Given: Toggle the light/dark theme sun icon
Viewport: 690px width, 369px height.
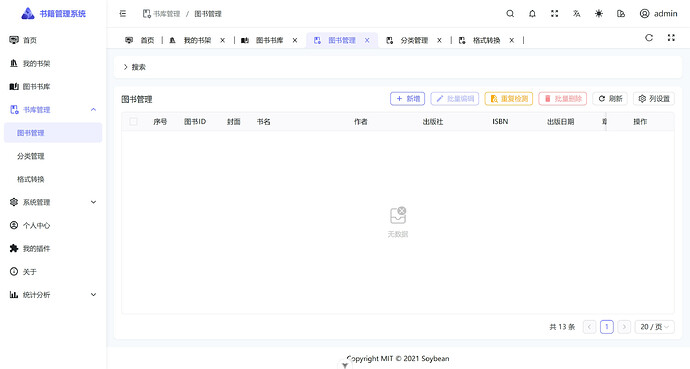Looking at the screenshot, I should pyautogui.click(x=599, y=14).
